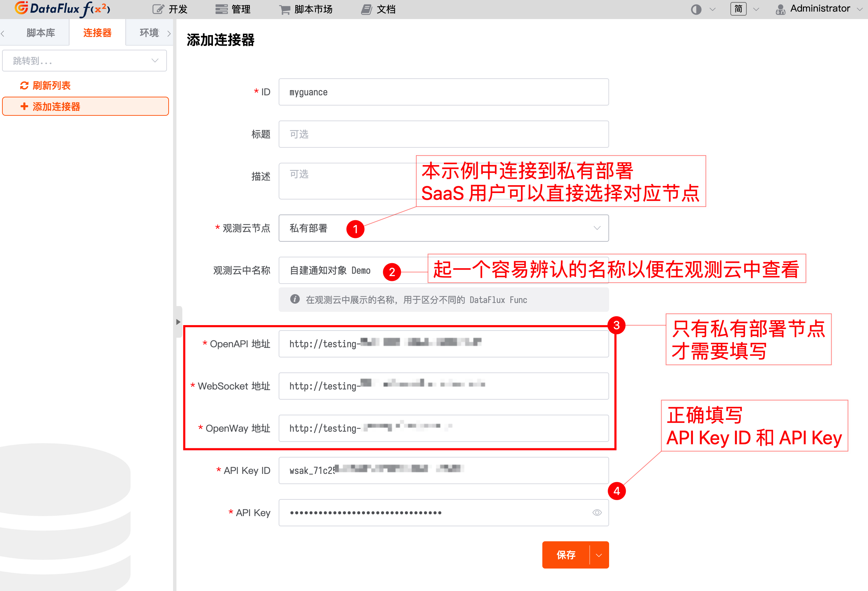The width and height of the screenshot is (868, 591).
Task: Switch to the 连接器 tab
Action: click(97, 33)
